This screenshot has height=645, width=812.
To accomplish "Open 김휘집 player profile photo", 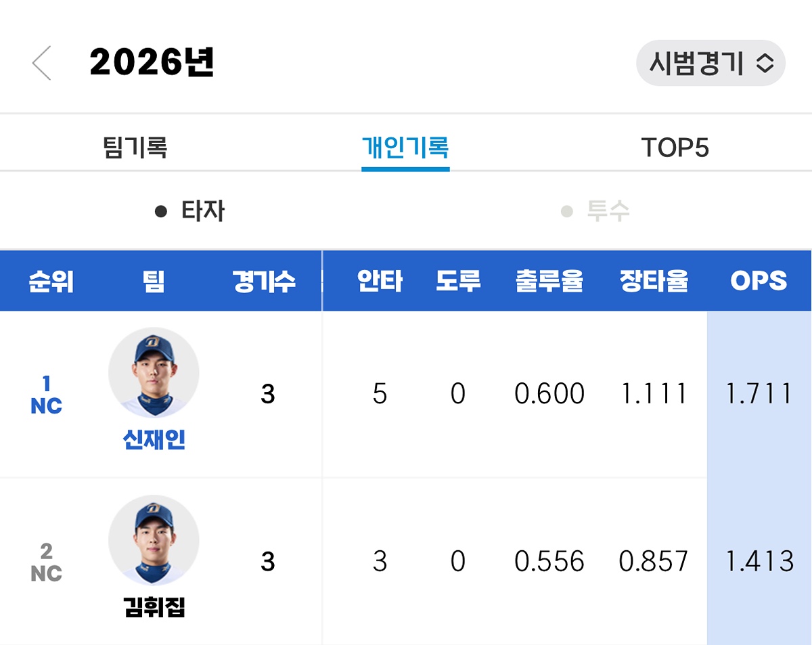I will coord(154,540).
